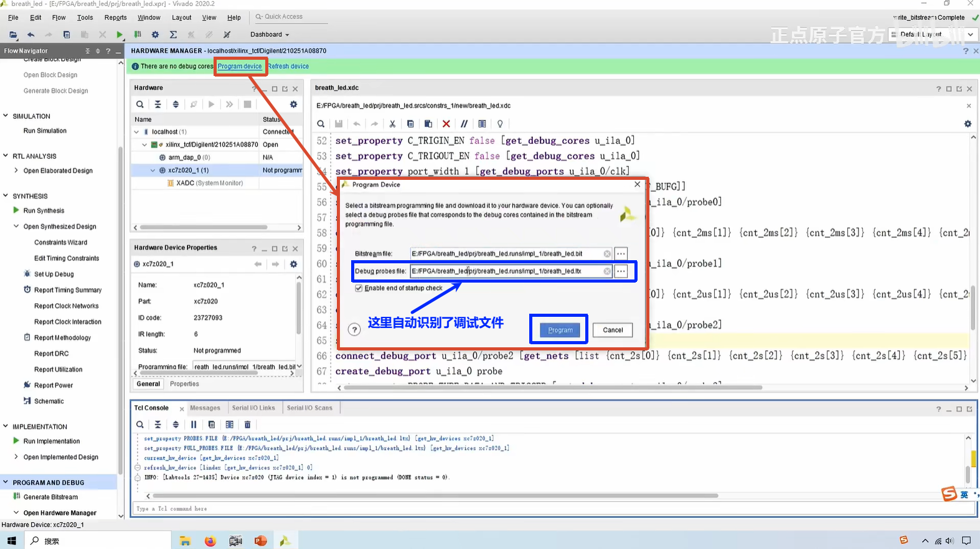
Task: Browse for debug probes file with ellipsis button
Action: click(621, 271)
